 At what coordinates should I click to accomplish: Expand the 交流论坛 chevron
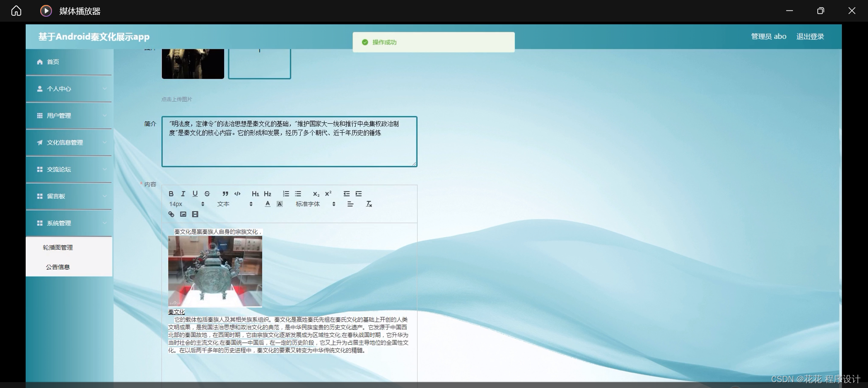coord(104,169)
